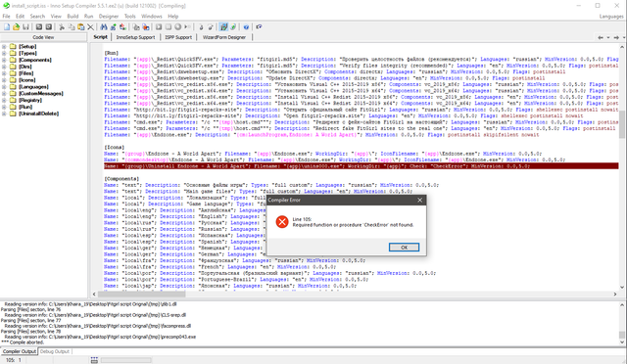The image size is (627, 364).
Task: Open the Search menu
Action: [x=37, y=16]
